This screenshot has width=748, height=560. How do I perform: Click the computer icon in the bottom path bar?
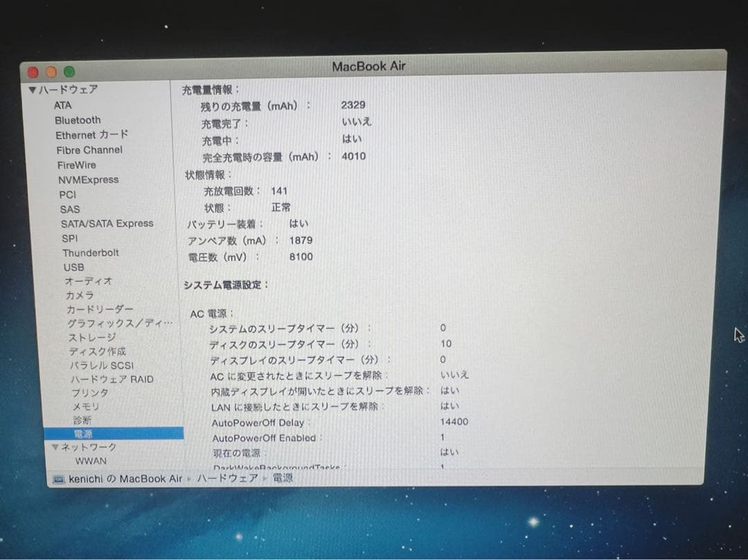59,478
